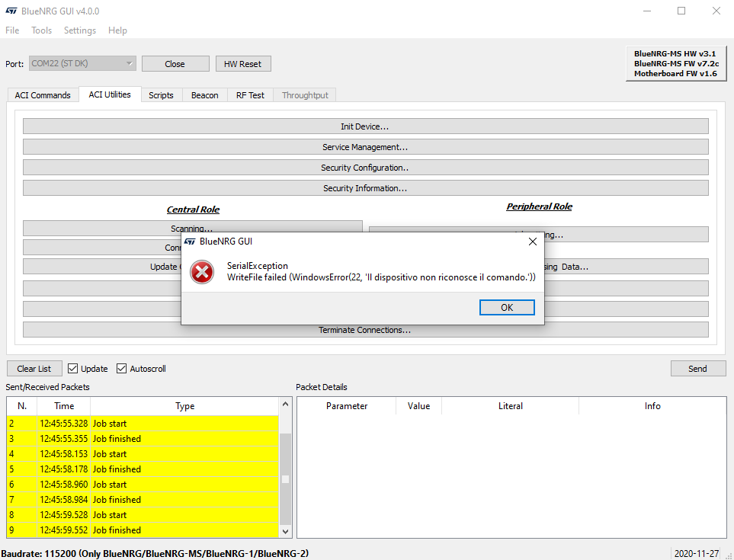The height and width of the screenshot is (560, 734).
Task: Open Security Configuration..
Action: (365, 168)
